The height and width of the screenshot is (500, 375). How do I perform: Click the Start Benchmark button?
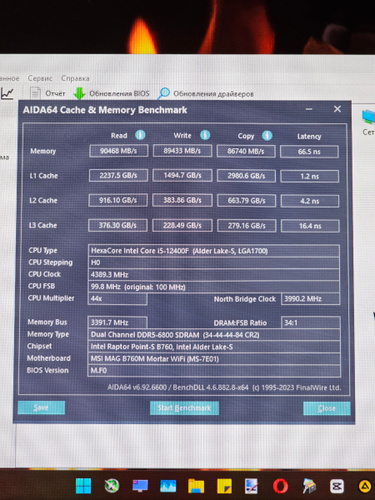pyautogui.click(x=184, y=408)
